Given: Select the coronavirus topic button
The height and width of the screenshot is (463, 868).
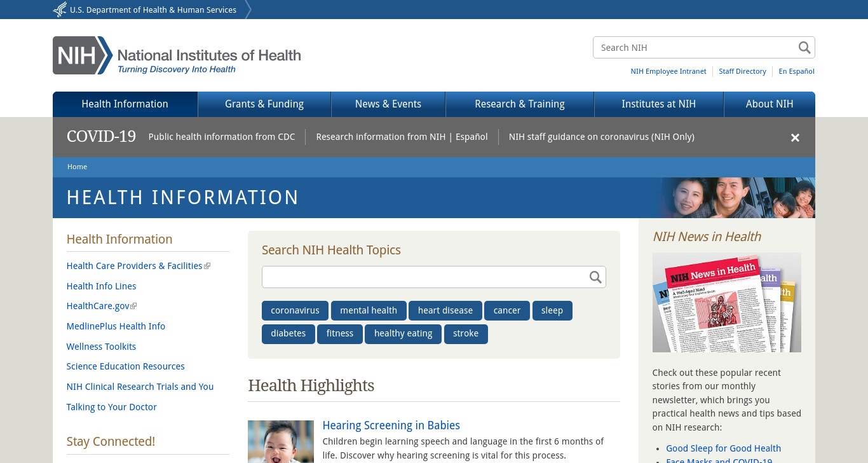Looking at the screenshot, I should pyautogui.click(x=295, y=310).
